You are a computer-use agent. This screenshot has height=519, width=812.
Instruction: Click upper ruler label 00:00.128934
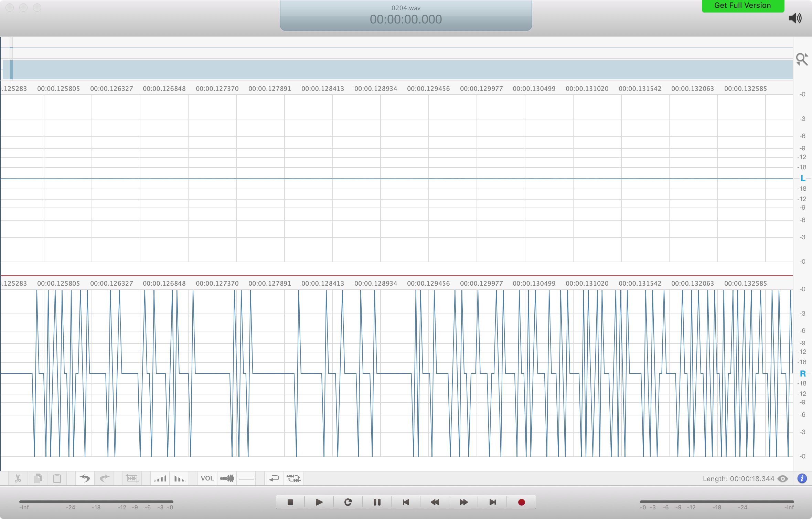pos(376,89)
